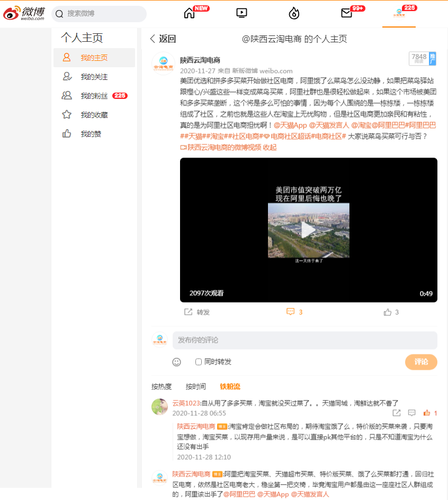Screen dimensions: 448x500
Task: Open 我的收藏 in sidebar
Action: click(x=94, y=115)
